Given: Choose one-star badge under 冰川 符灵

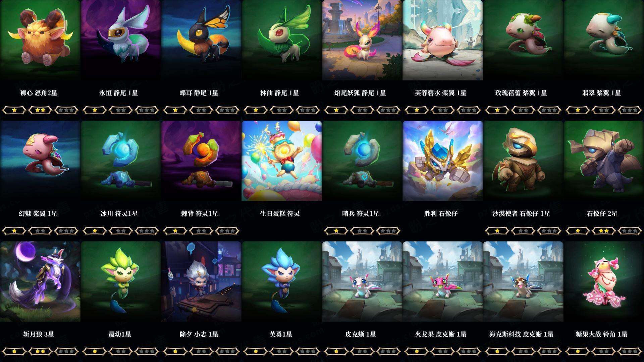Looking at the screenshot, I should pos(95,231).
